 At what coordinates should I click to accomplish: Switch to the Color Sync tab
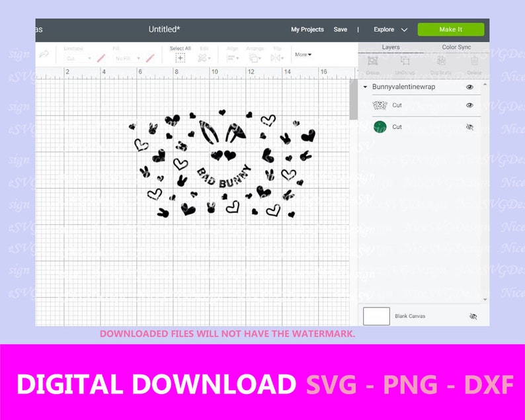(x=456, y=47)
